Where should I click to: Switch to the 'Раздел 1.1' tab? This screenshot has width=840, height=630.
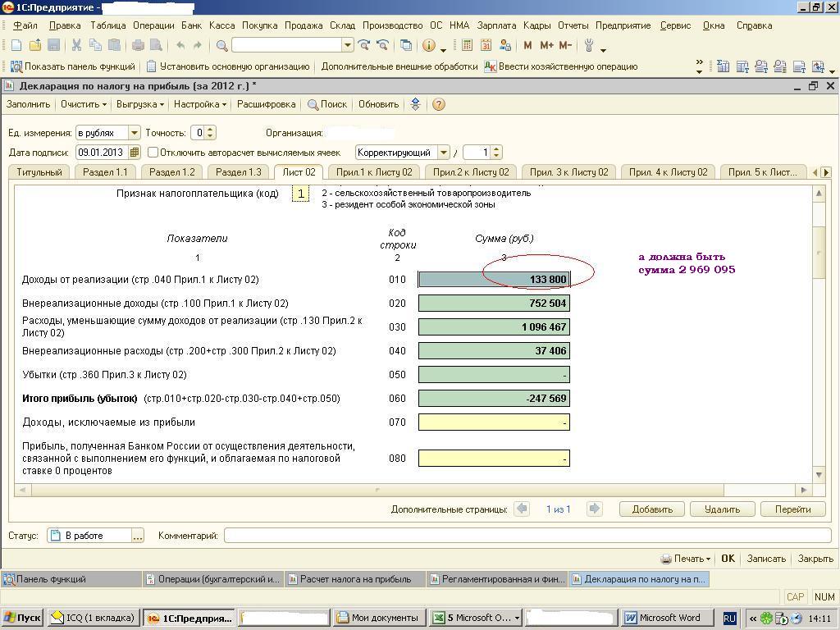click(105, 172)
